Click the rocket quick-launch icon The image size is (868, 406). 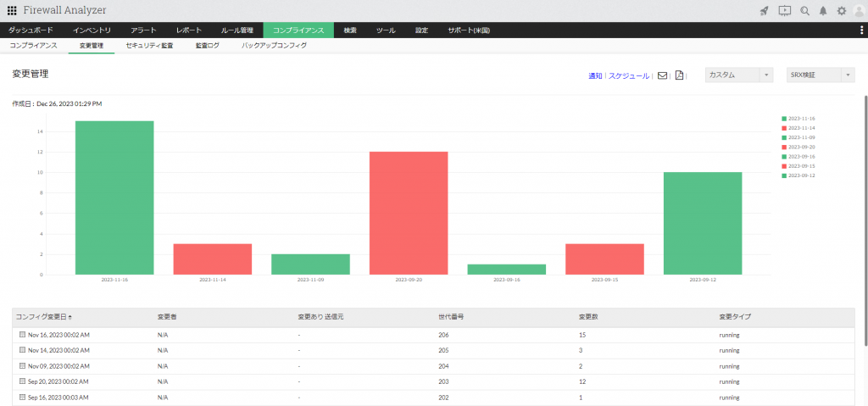(x=765, y=10)
